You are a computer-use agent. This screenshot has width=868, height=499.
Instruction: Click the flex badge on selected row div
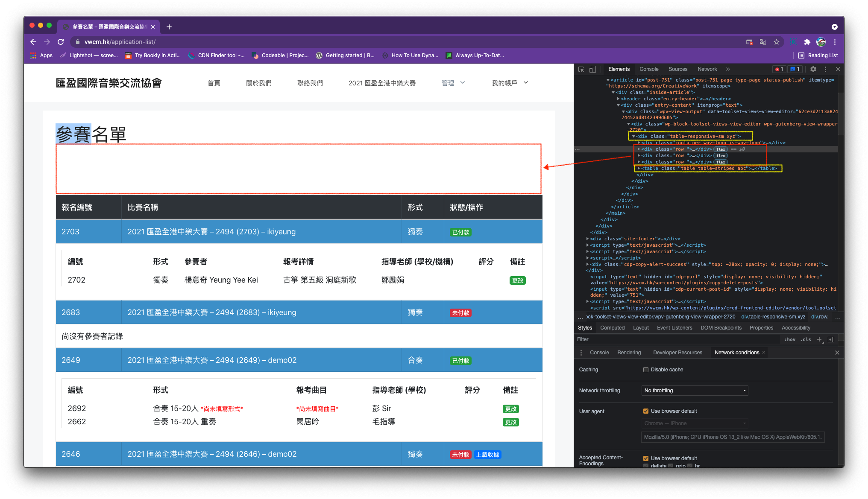click(721, 149)
